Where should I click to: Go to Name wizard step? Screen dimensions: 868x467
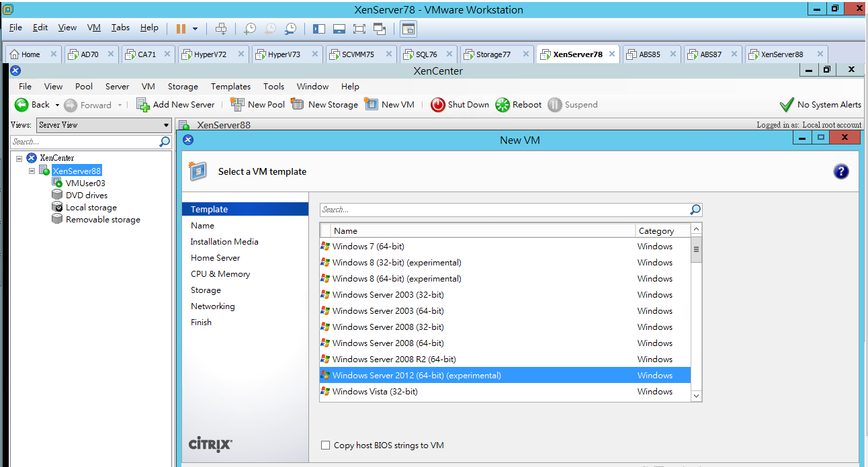(202, 226)
